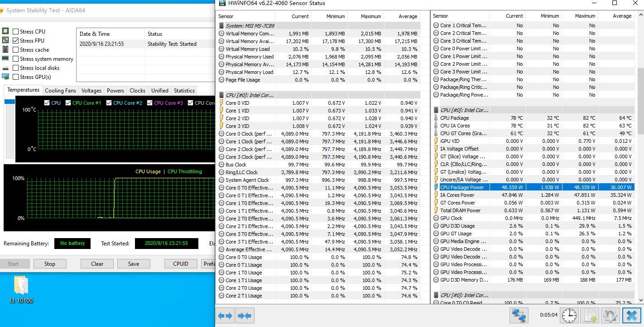
Task: Click the Stress GPU(s) monitor icon
Action: (5, 77)
